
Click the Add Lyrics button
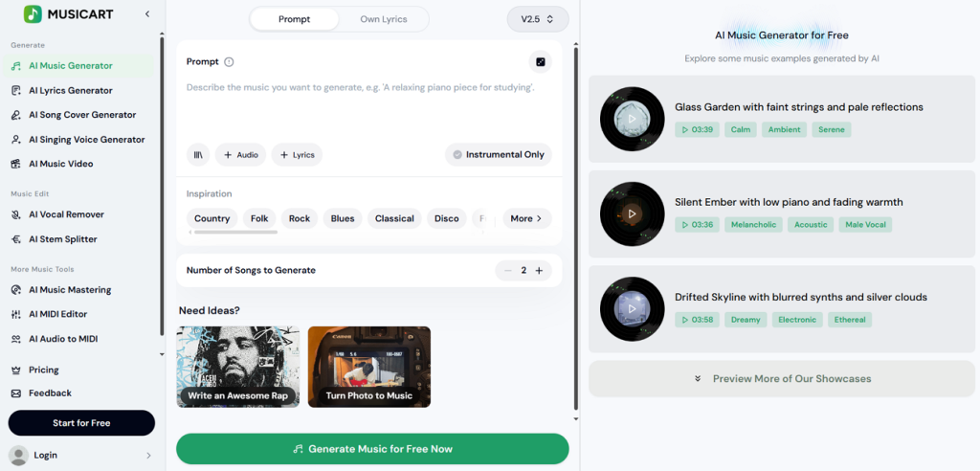[x=297, y=154]
